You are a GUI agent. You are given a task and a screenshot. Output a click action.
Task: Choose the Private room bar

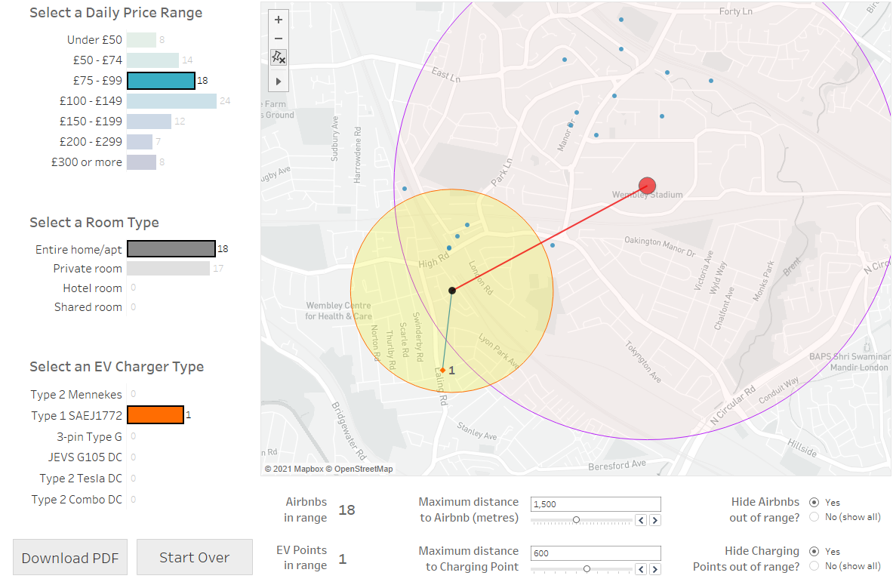[168, 269]
